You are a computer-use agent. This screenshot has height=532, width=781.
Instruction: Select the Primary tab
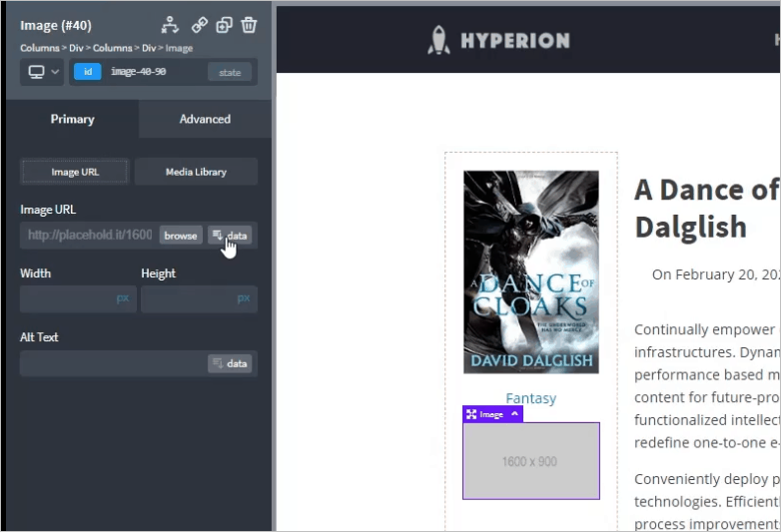(x=72, y=119)
